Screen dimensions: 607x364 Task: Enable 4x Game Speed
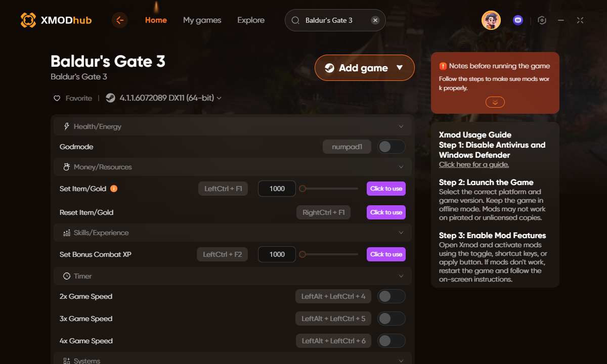[x=391, y=340]
